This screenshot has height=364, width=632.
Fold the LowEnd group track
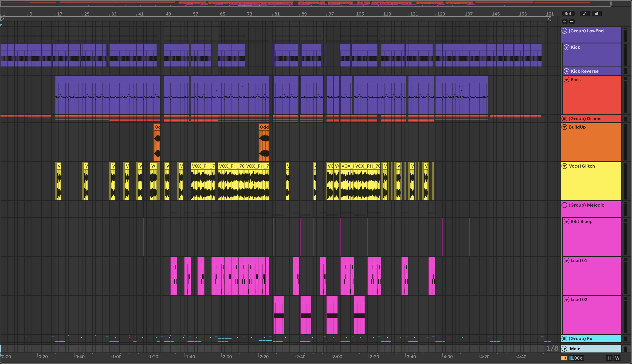click(564, 31)
